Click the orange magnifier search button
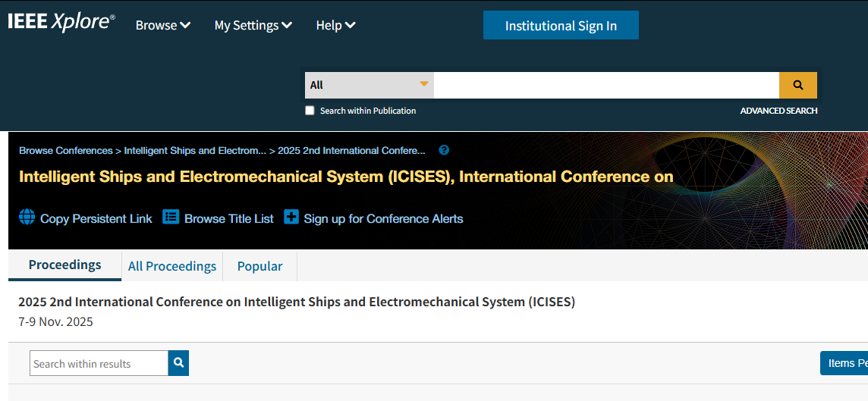 point(797,85)
